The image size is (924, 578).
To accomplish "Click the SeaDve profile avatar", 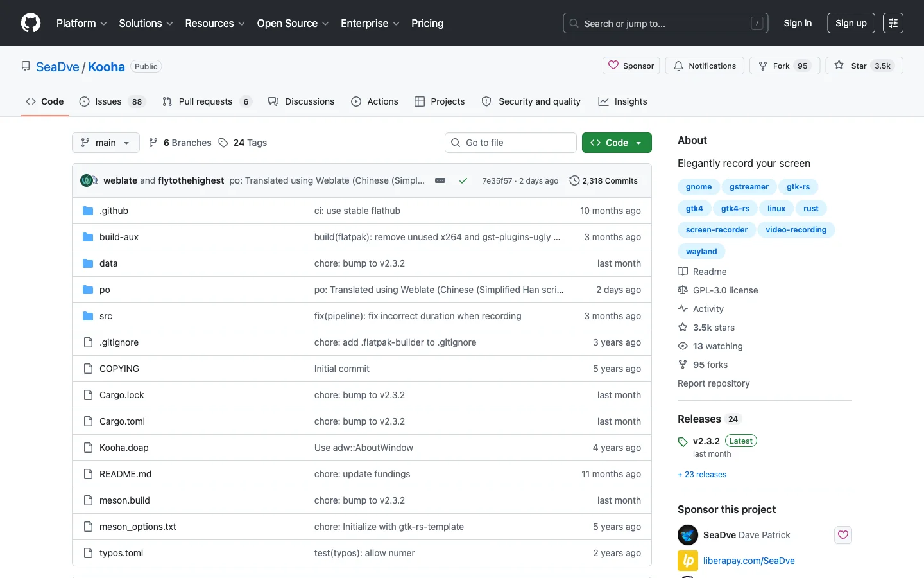I will tap(688, 535).
